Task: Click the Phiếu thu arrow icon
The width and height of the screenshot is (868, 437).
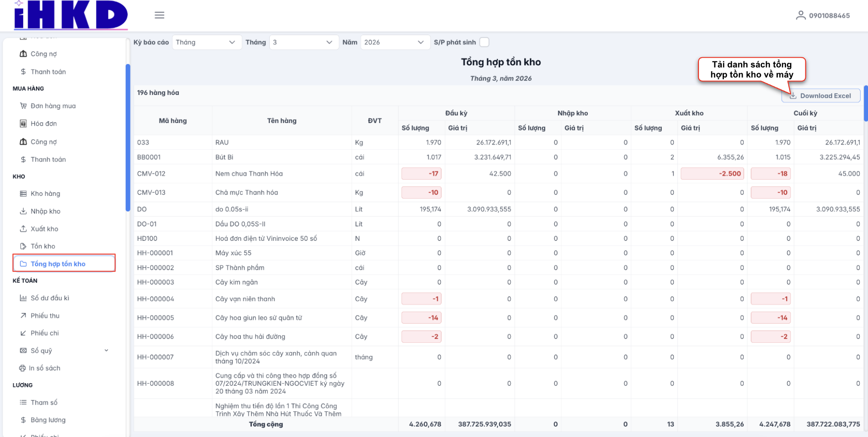Action: pos(23,316)
